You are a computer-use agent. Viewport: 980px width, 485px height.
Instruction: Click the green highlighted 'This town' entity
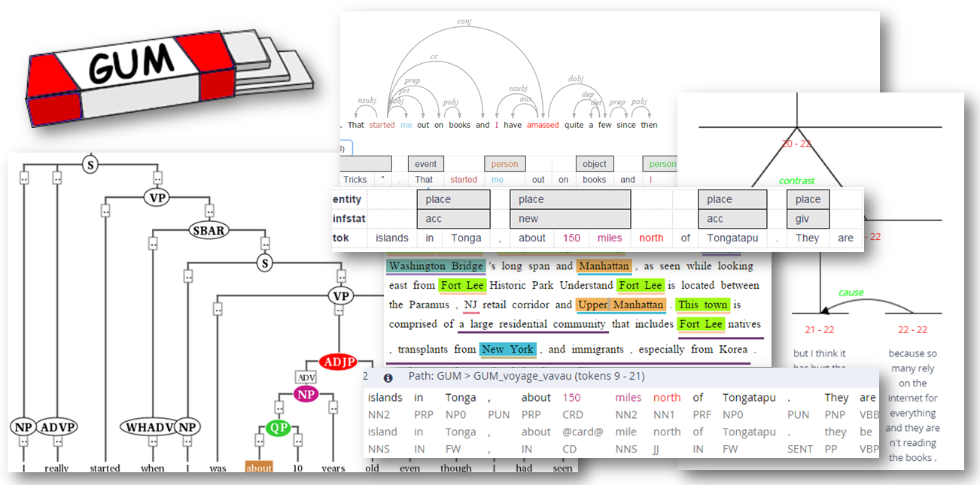(703, 305)
